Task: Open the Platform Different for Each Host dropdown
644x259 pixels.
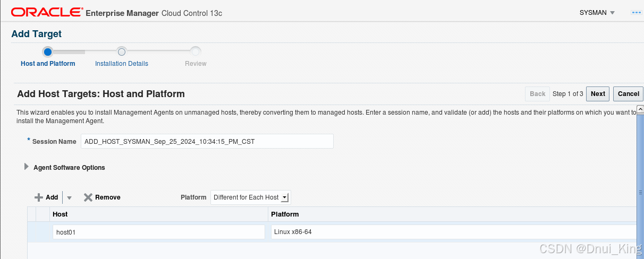Action: pyautogui.click(x=251, y=197)
